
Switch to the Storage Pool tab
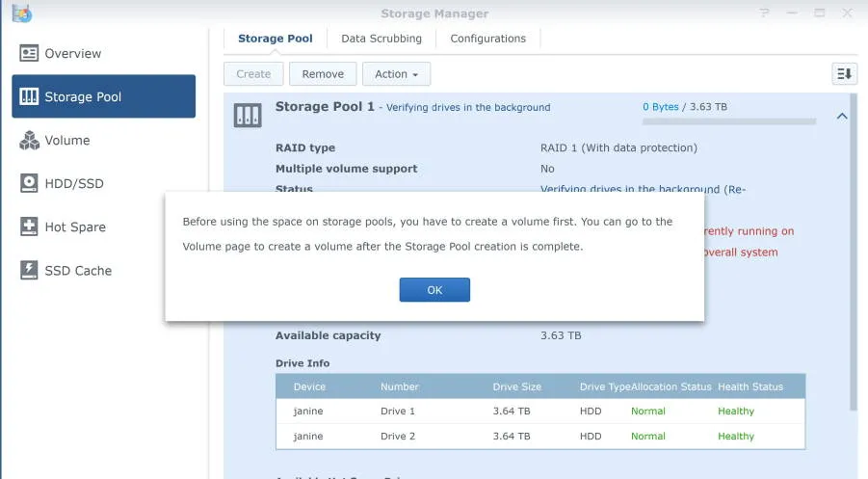276,39
